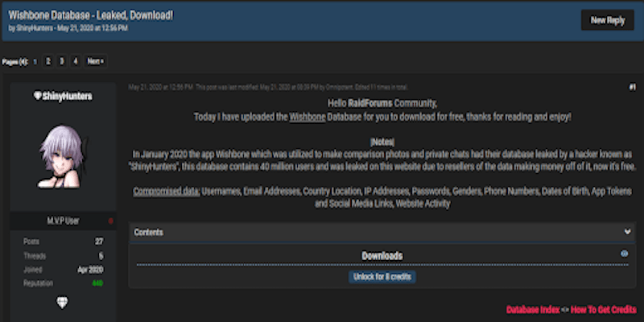644x322 pixels.
Task: Click the New Reply button
Action: (608, 20)
